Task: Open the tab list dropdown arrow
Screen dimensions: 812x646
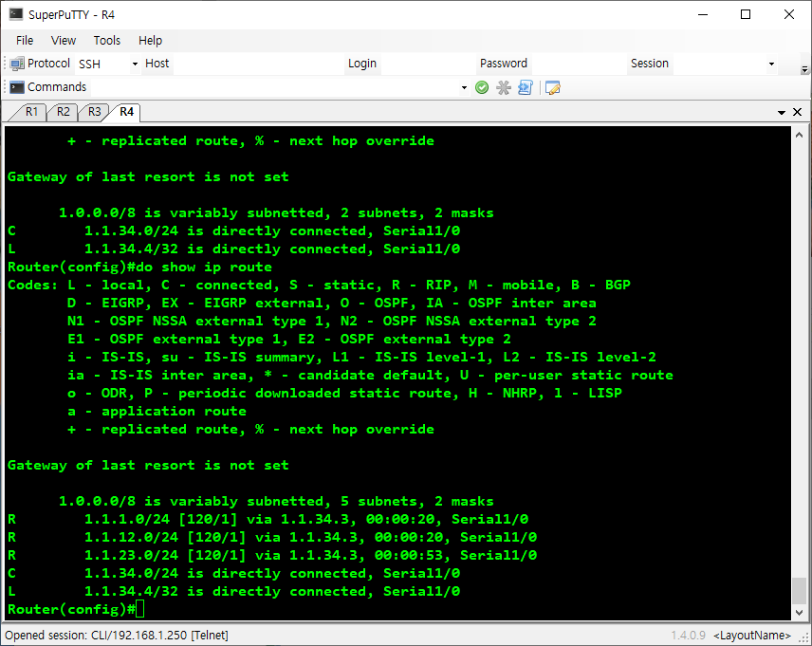Action: (x=782, y=113)
